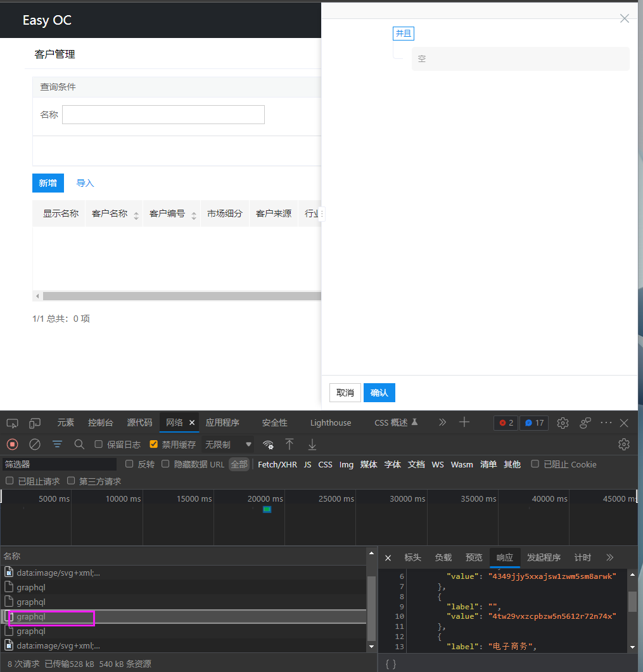Open network conditions wifi icon

[269, 445]
